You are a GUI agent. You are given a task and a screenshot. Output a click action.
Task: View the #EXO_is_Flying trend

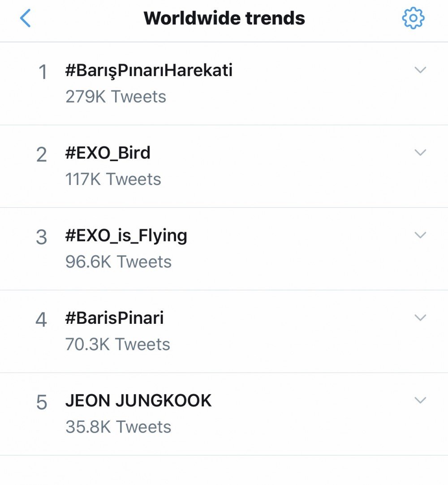click(126, 236)
